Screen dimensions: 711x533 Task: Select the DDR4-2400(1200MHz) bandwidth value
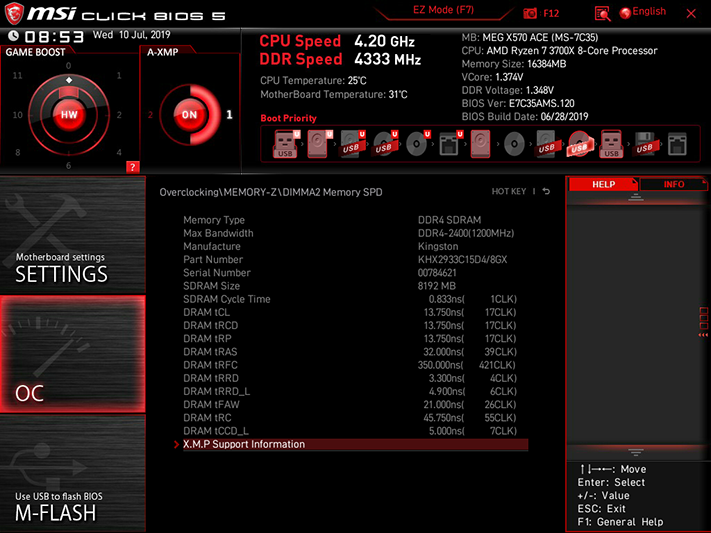coord(466,233)
